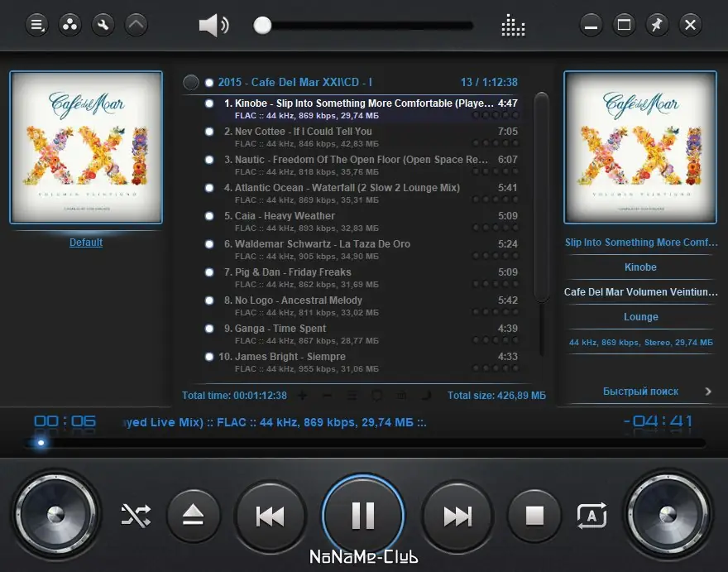Toggle the Nev Cottee track's bullet
This screenshot has height=572, width=728.
click(209, 132)
